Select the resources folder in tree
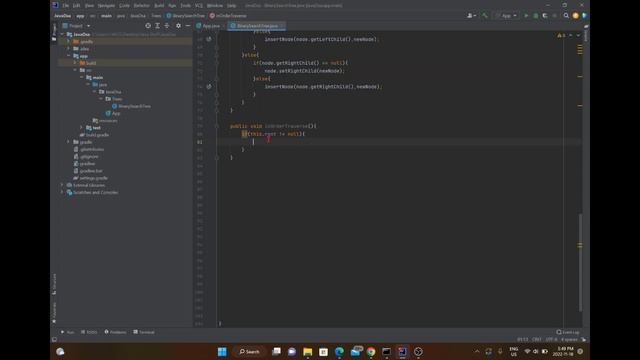Image resolution: width=640 pixels, height=360 pixels. (x=105, y=121)
